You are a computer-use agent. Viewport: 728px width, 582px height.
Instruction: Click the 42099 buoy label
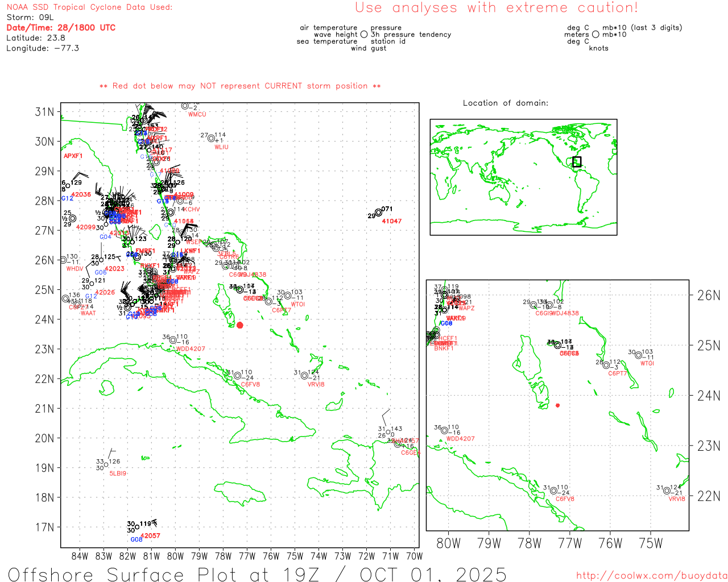pos(86,227)
